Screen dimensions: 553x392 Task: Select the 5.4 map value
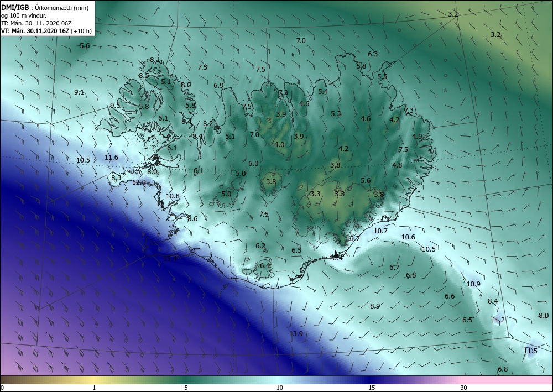(323, 91)
